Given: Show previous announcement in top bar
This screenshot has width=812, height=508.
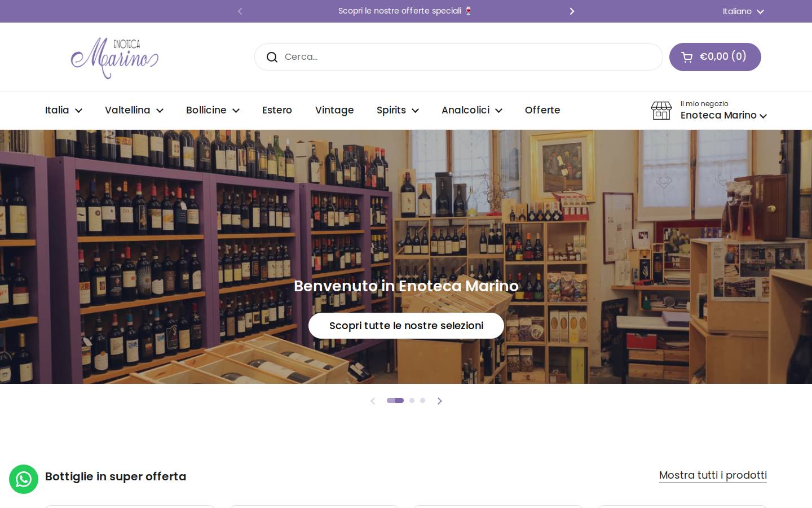Looking at the screenshot, I should click(x=240, y=11).
